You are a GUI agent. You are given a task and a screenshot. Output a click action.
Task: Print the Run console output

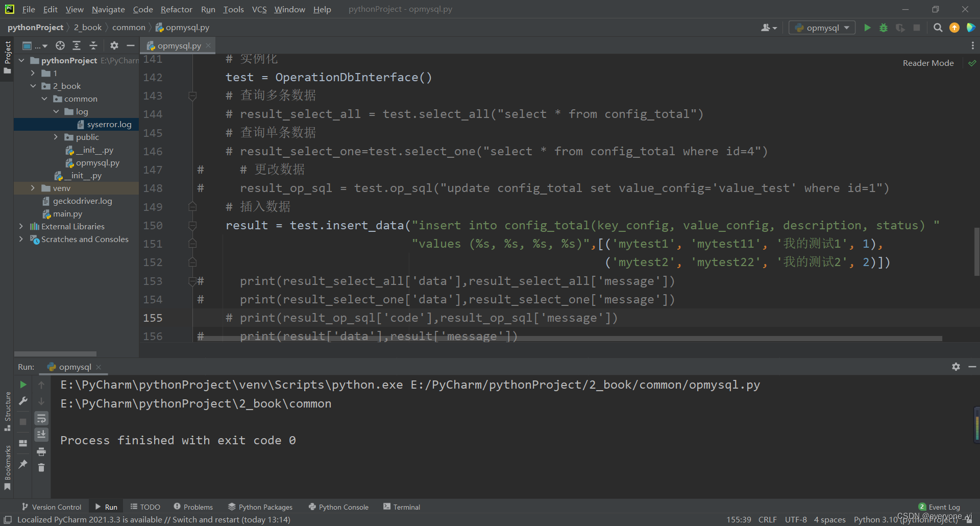[41, 451]
